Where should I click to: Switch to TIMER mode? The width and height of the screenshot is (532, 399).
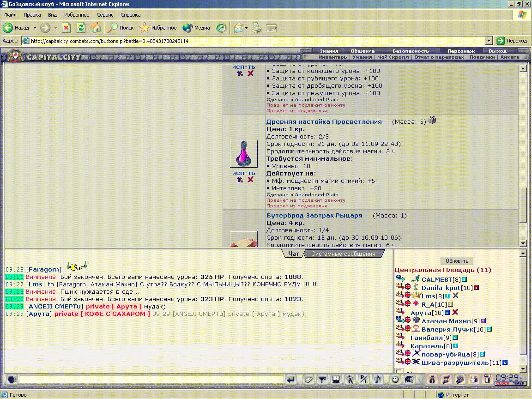tap(519, 383)
